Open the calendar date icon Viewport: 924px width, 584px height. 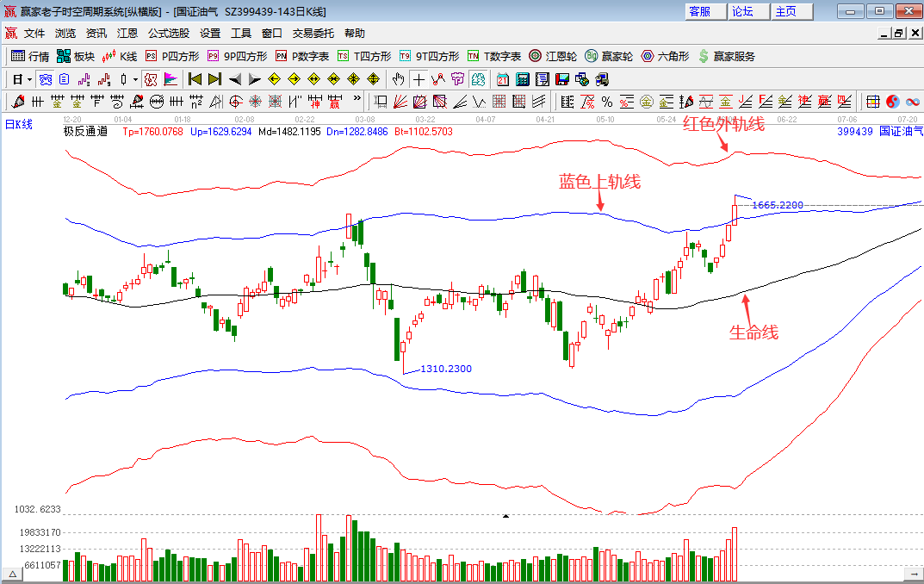503,79
